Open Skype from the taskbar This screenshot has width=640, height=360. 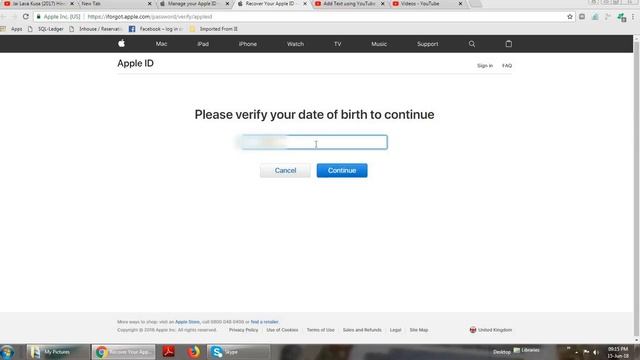pyautogui.click(x=238, y=352)
